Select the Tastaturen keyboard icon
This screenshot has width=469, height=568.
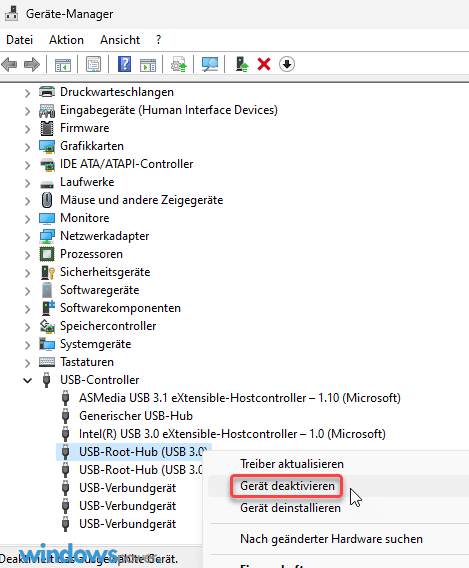coord(47,362)
